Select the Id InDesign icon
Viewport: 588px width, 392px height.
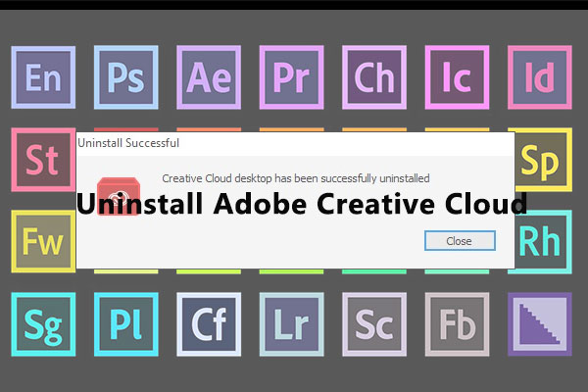(x=540, y=77)
